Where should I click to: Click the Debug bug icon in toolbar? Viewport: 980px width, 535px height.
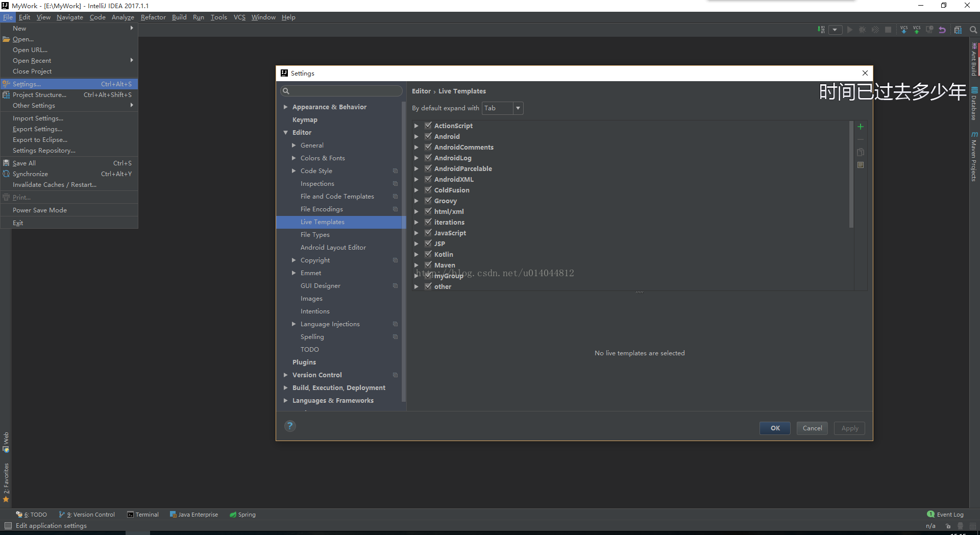pos(863,30)
